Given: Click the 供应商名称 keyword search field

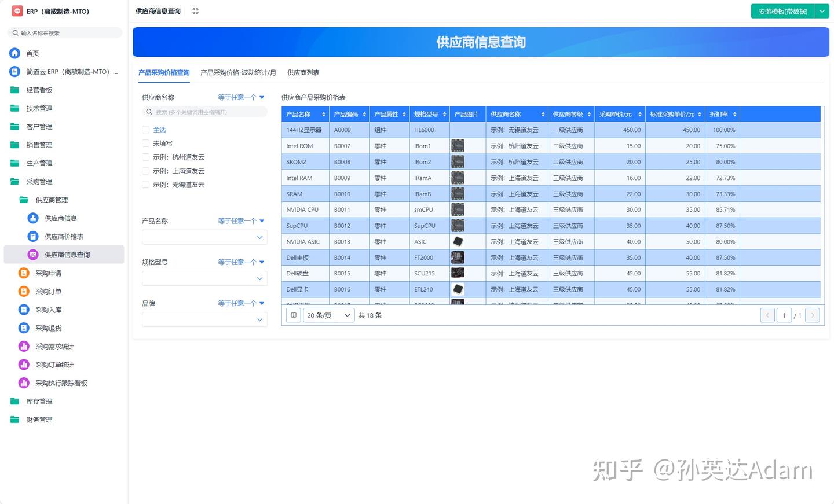Looking at the screenshot, I should point(204,112).
